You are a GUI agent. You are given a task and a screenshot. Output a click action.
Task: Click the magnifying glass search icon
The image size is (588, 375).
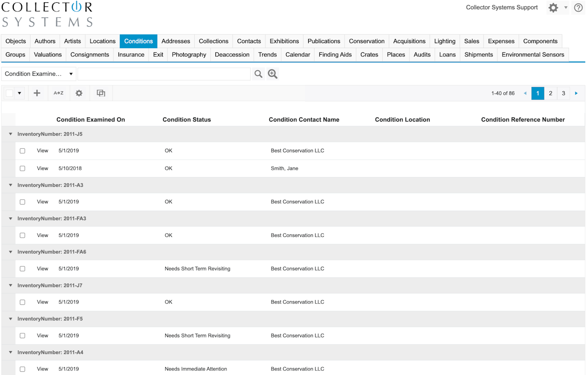click(x=259, y=74)
